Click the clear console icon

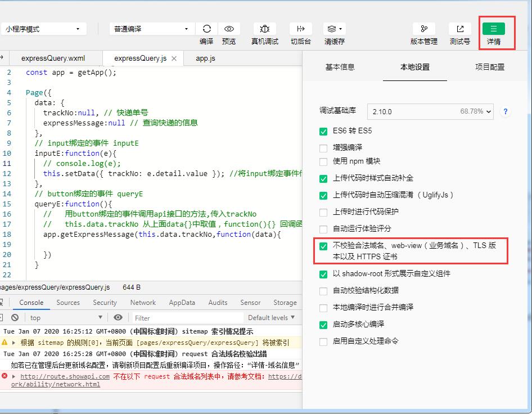15,318
